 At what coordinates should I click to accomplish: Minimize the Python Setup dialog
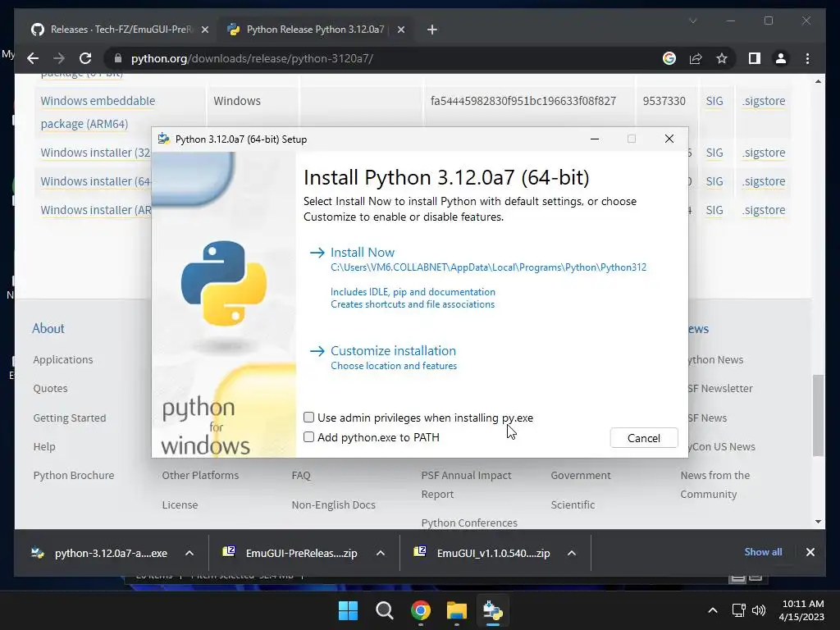595,139
